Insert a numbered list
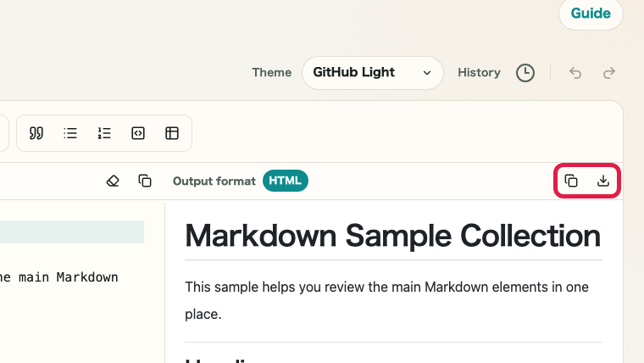Image resolution: width=644 pixels, height=363 pixels. [104, 133]
